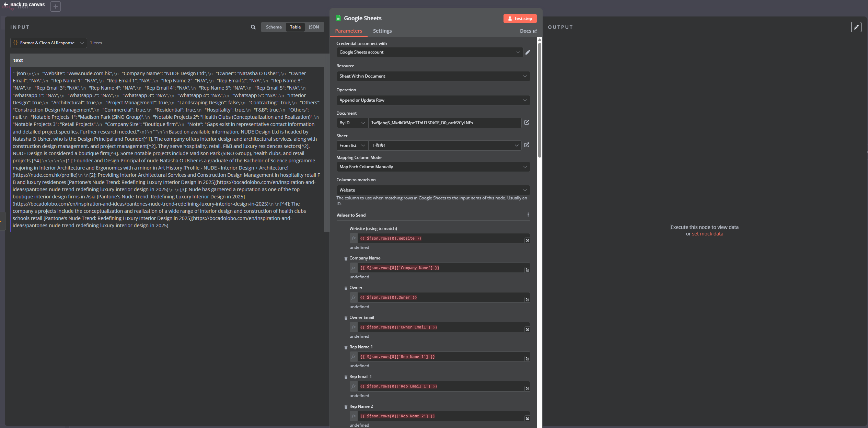Delete Owner column mapping

[346, 288]
